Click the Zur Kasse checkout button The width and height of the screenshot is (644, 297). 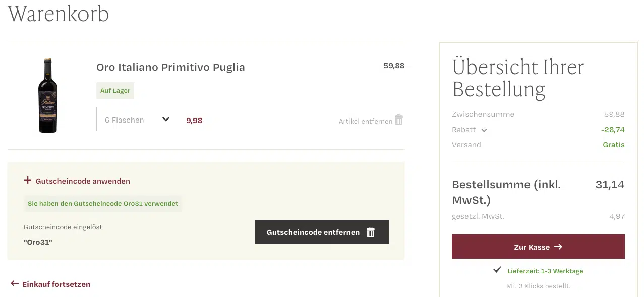click(538, 247)
